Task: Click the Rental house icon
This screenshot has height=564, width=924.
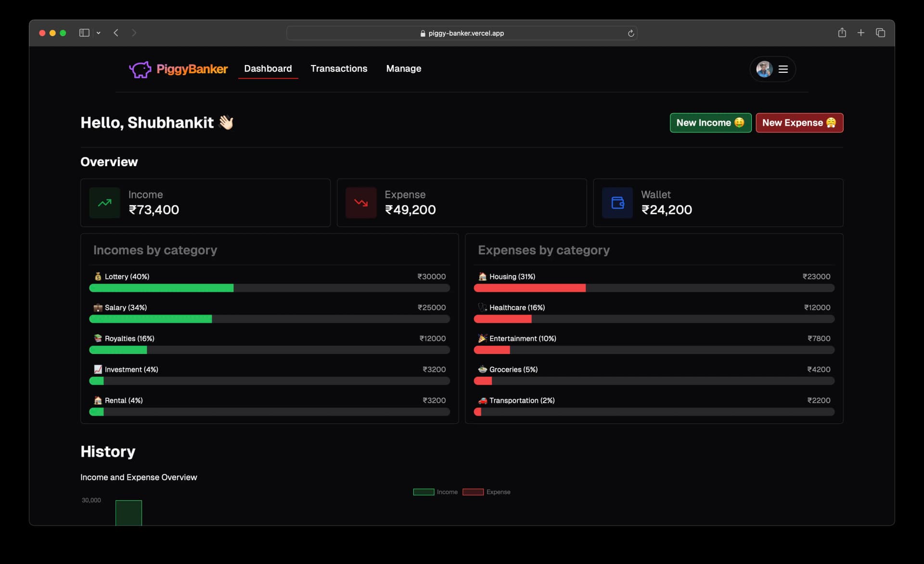Action: pyautogui.click(x=98, y=400)
